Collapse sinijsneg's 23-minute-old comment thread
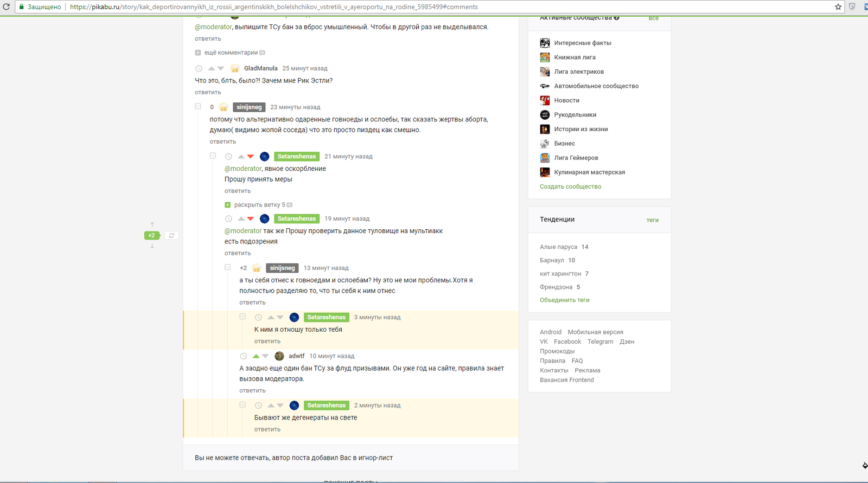868x483 pixels. click(198, 107)
